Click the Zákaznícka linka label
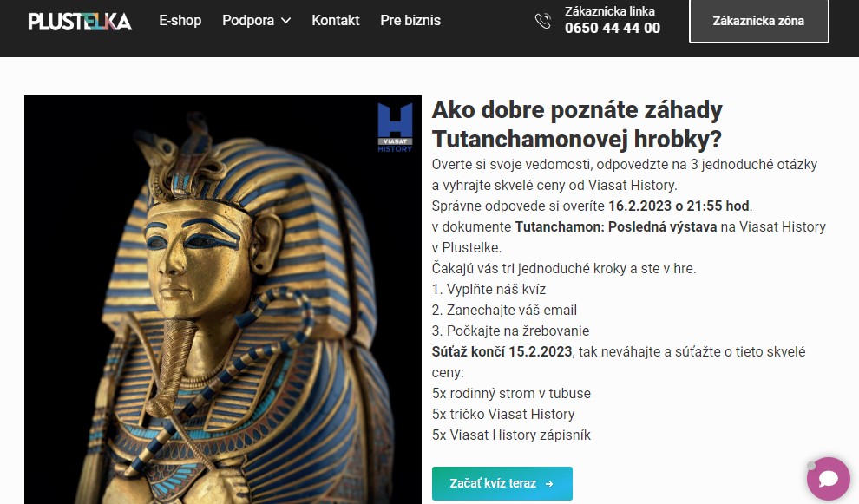859x504 pixels. 610,11
